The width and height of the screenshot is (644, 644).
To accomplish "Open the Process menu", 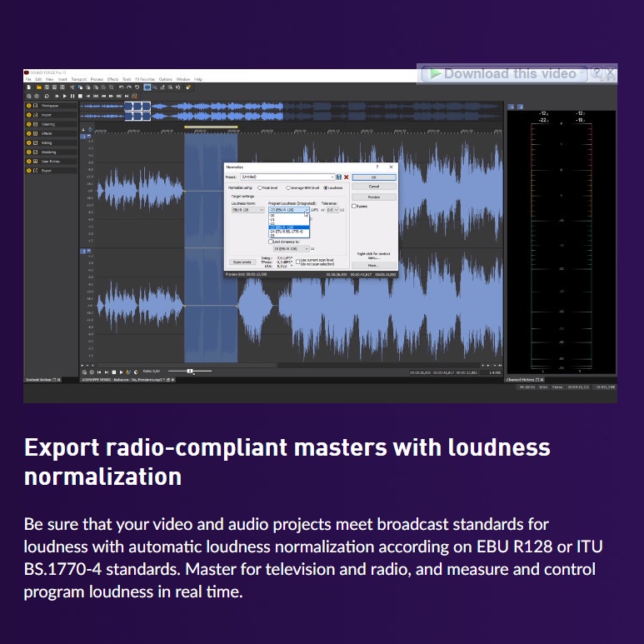I will tap(97, 79).
